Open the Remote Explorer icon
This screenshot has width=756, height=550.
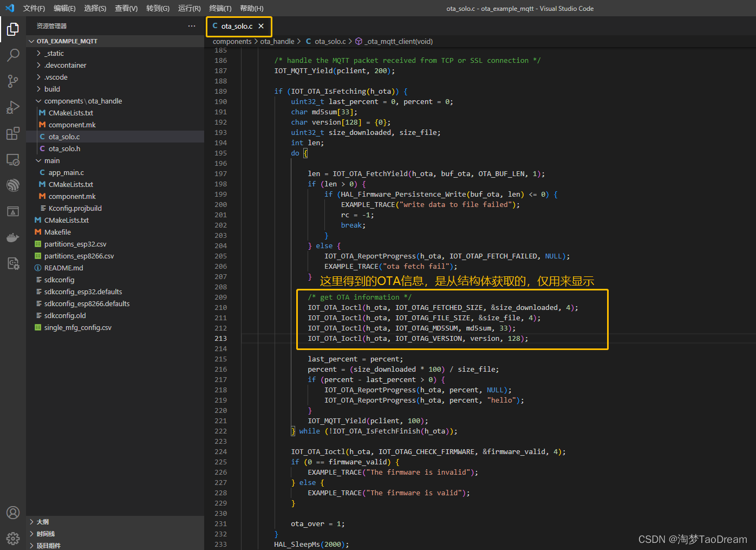point(13,160)
